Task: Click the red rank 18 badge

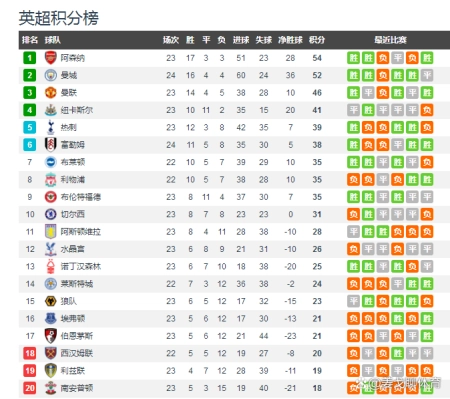Action: [x=30, y=353]
